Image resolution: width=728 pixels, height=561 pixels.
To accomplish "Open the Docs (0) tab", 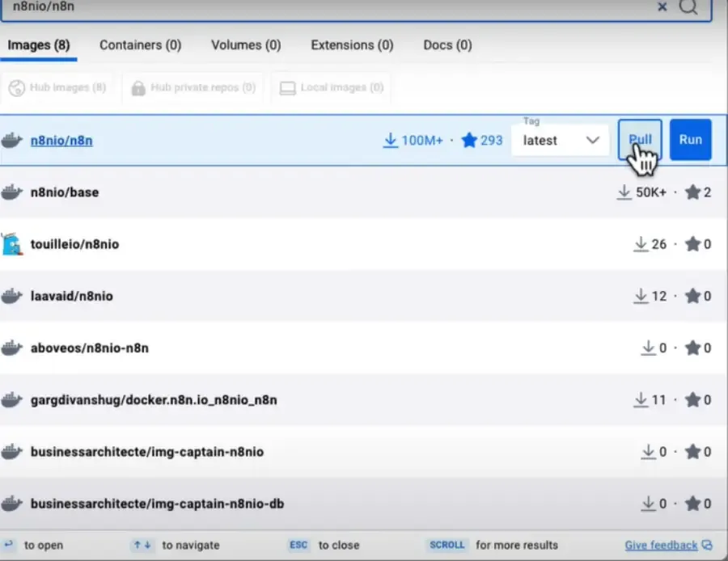I will click(x=447, y=45).
